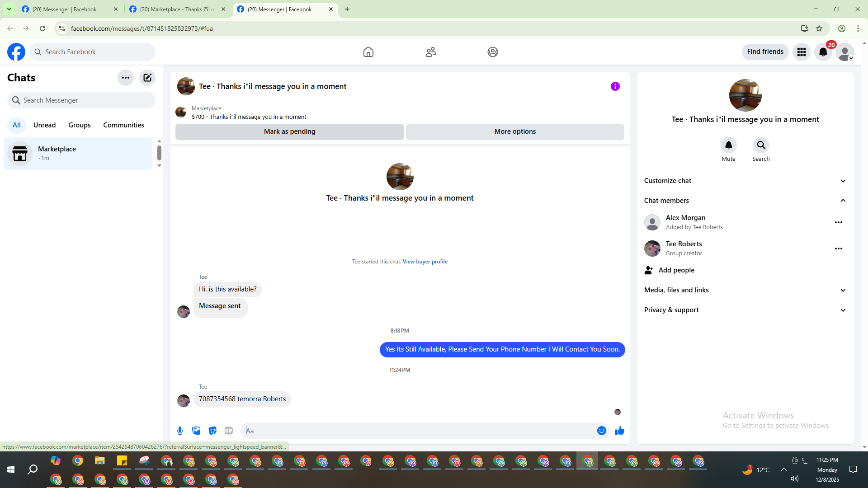
Task: Click the 7087354568 temorra Roberts message
Action: [242, 399]
